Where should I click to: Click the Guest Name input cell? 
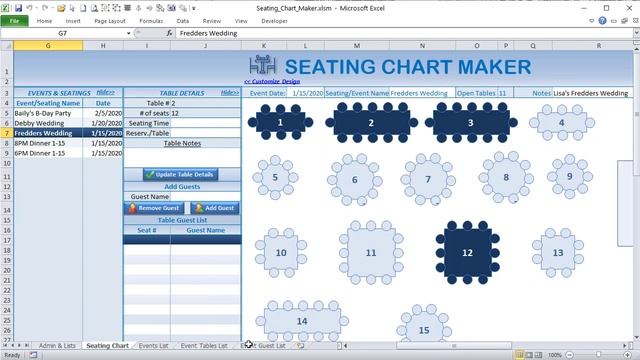point(205,196)
